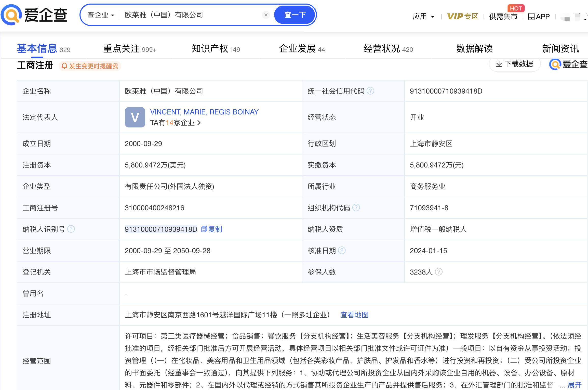This screenshot has height=390, width=588.
Task: Select the credit code value 91310000710939418D in top row
Action: [446, 91]
